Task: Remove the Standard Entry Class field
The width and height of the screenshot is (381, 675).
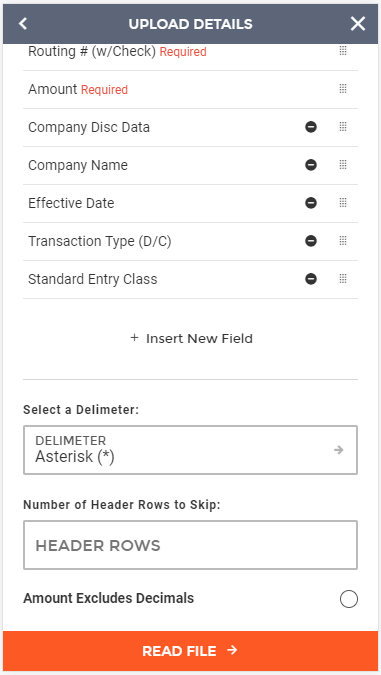Action: pyautogui.click(x=311, y=279)
